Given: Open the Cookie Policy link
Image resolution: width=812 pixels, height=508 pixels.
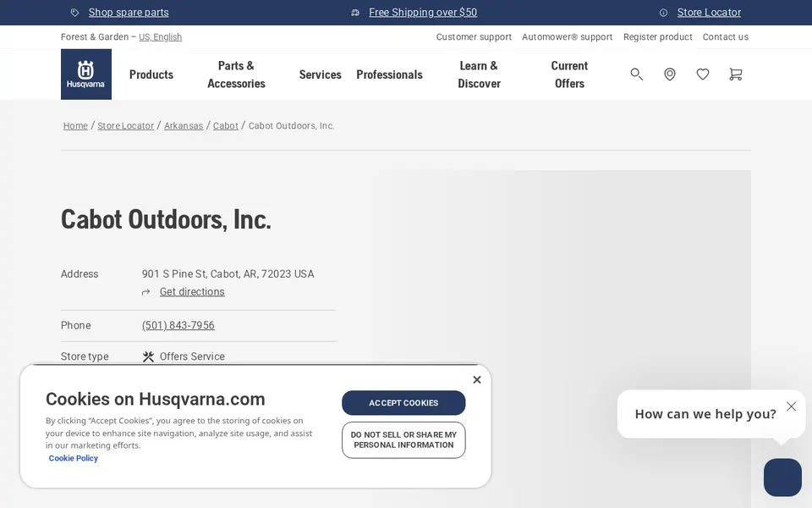Looking at the screenshot, I should tap(73, 458).
